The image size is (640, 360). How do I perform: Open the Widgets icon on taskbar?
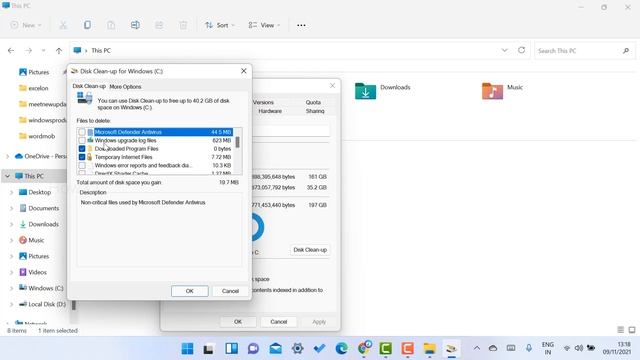pos(231,349)
